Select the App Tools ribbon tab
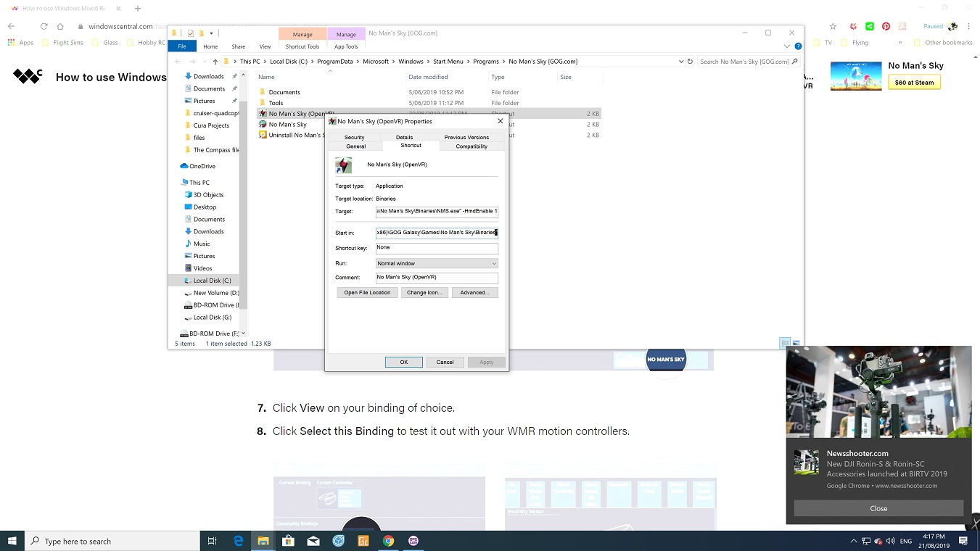The width and height of the screenshot is (980, 551). coord(346,46)
